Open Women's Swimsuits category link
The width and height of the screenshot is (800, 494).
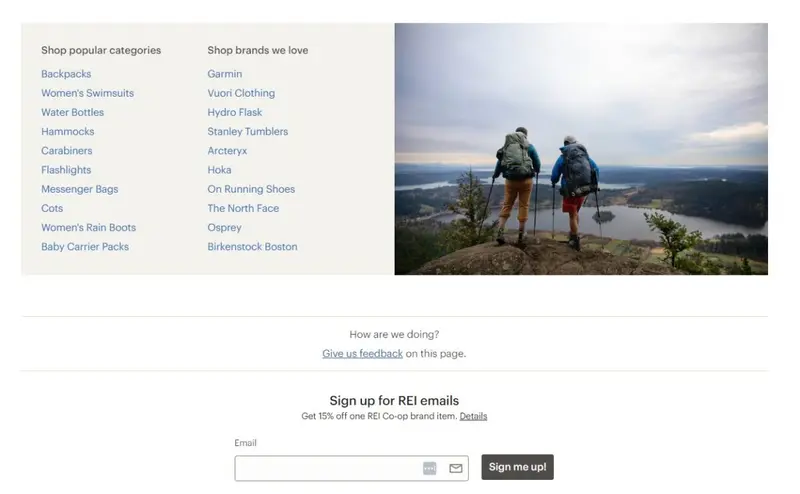87,93
